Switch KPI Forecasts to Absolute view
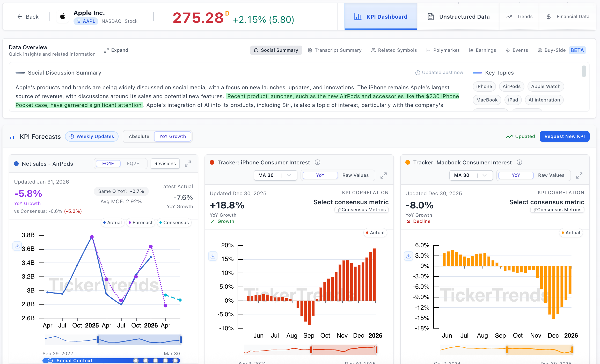Viewport: 600px width, 364px height. point(139,136)
